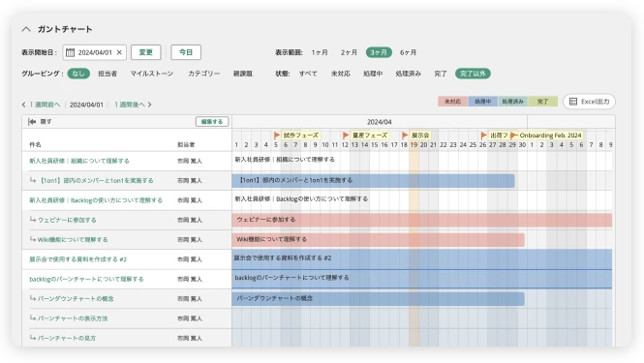
Task: Open issue Wiki機能について理解する in list
Action: 73,240
